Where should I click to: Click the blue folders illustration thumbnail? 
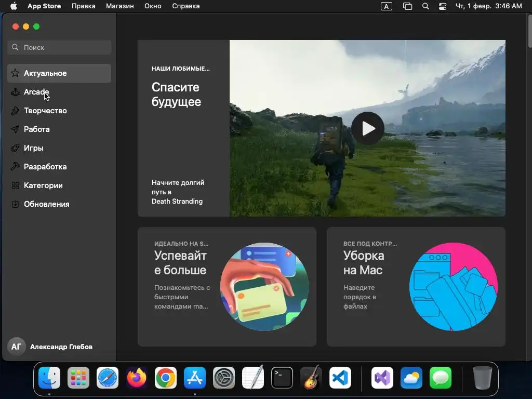point(454,287)
